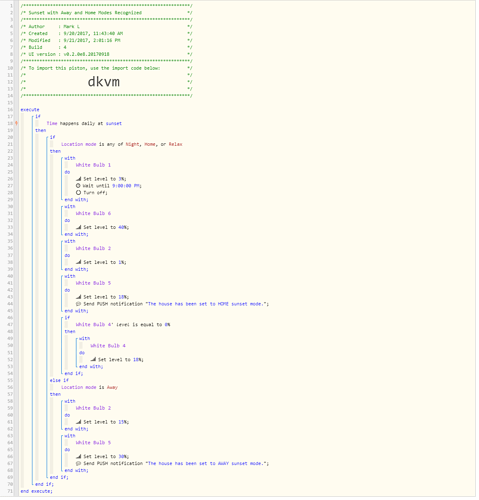Click the 'end execute;' line
479x500 pixels.
click(x=36, y=492)
